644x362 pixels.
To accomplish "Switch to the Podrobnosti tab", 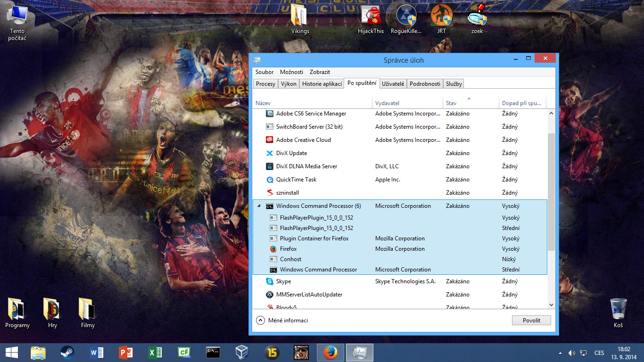I will tap(425, 84).
